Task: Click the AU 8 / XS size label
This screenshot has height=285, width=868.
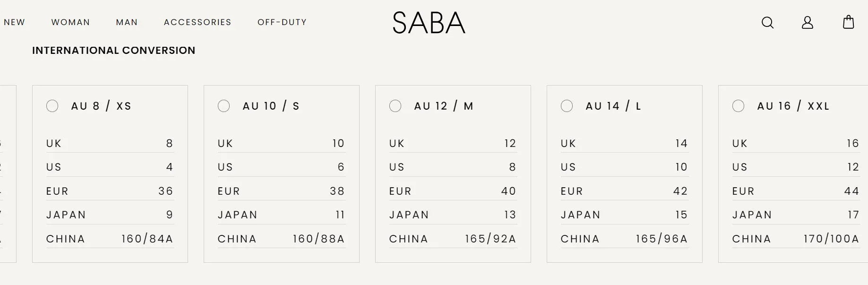Action: (101, 106)
